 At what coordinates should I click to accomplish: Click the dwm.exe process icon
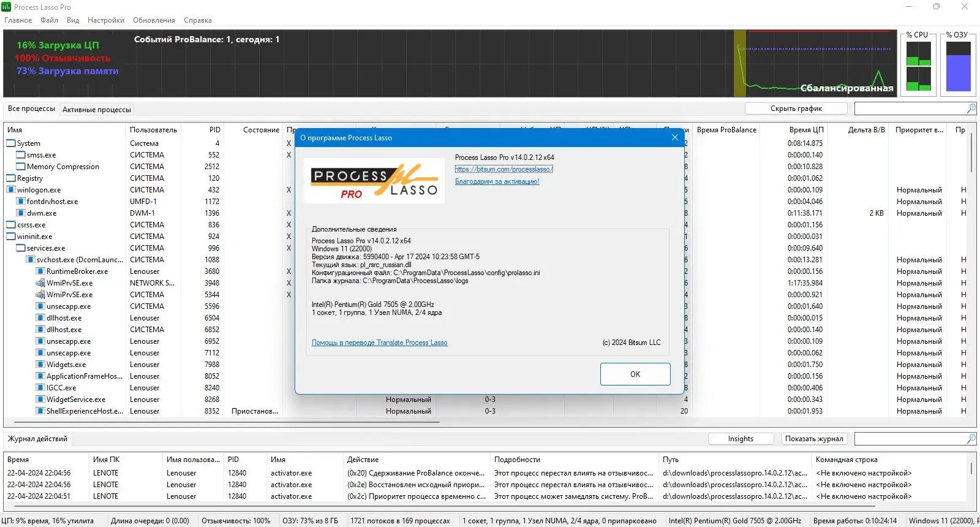point(21,213)
